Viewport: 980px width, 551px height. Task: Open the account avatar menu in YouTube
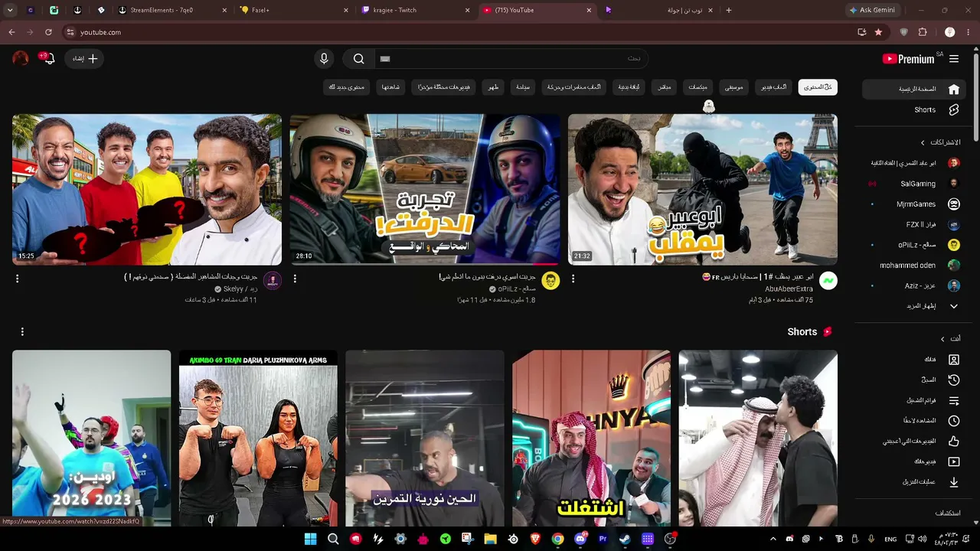pos(21,59)
